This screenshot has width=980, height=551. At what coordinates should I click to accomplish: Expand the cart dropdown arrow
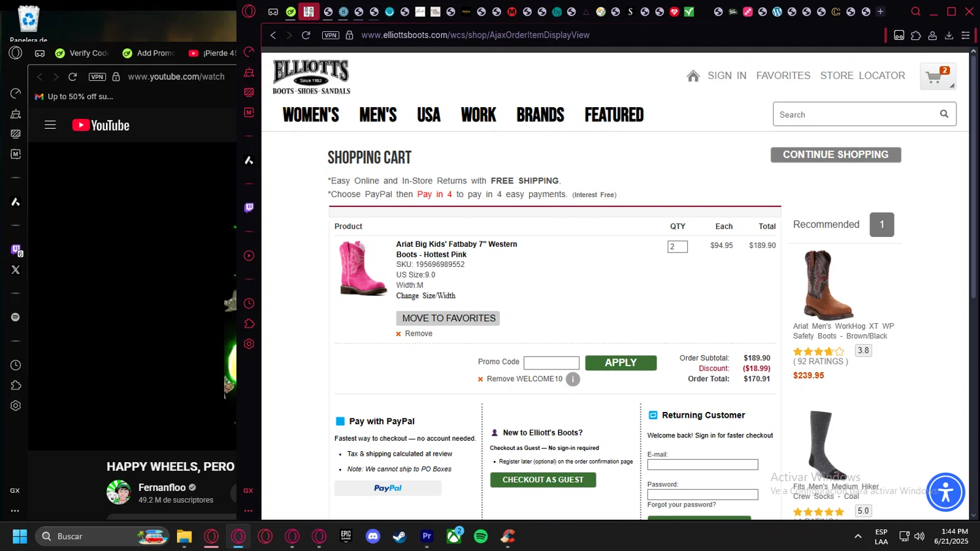click(952, 86)
